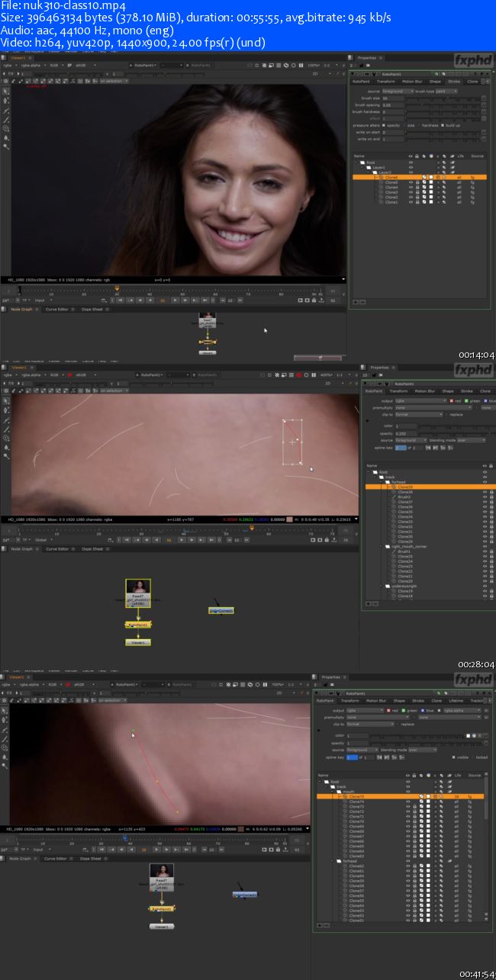The image size is (496, 980).
Task: Hide Clone38 stroke in 00:28:04 frame
Action: (485, 492)
